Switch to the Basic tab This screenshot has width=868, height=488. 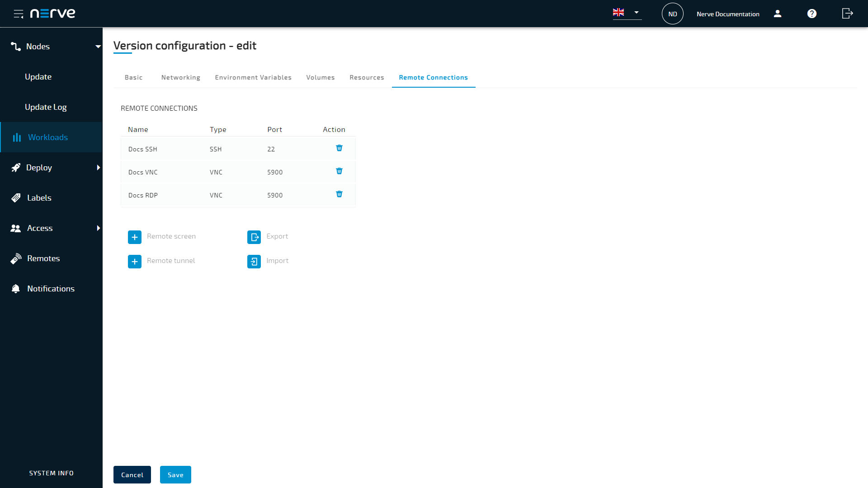133,77
